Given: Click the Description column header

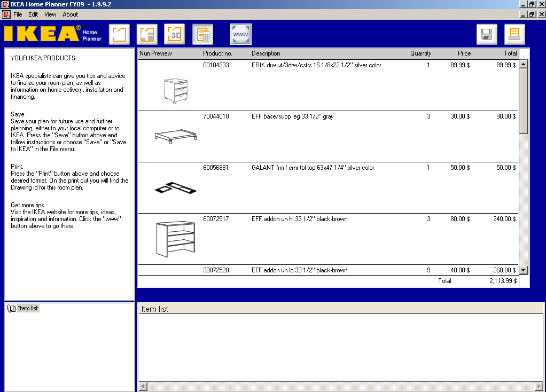Looking at the screenshot, I should [x=266, y=53].
